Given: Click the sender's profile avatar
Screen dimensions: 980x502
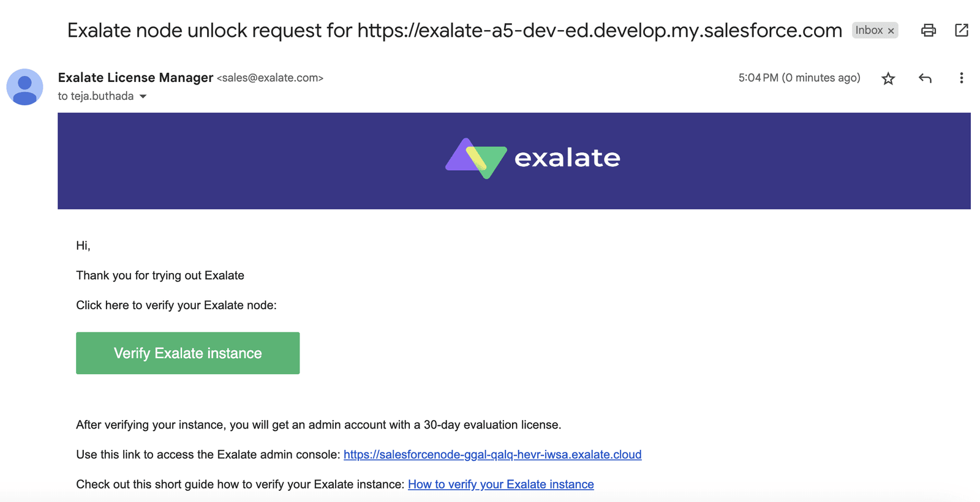Looking at the screenshot, I should click(24, 86).
